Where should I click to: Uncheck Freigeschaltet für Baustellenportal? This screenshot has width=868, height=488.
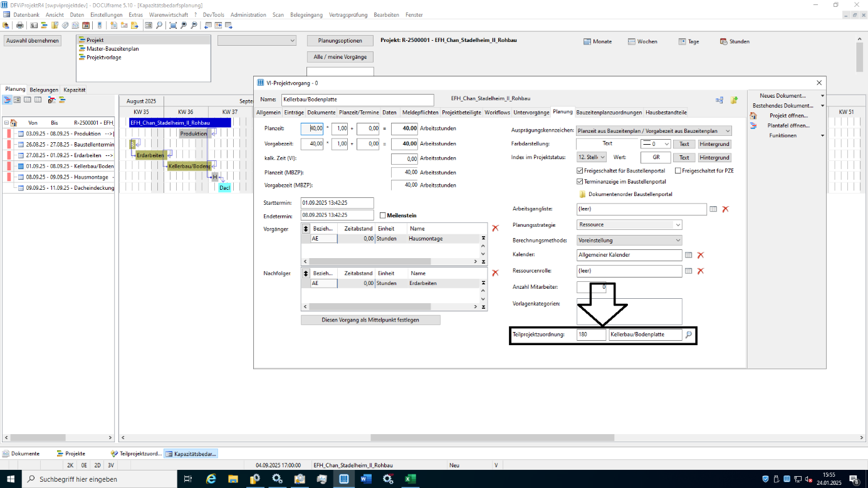coord(580,170)
